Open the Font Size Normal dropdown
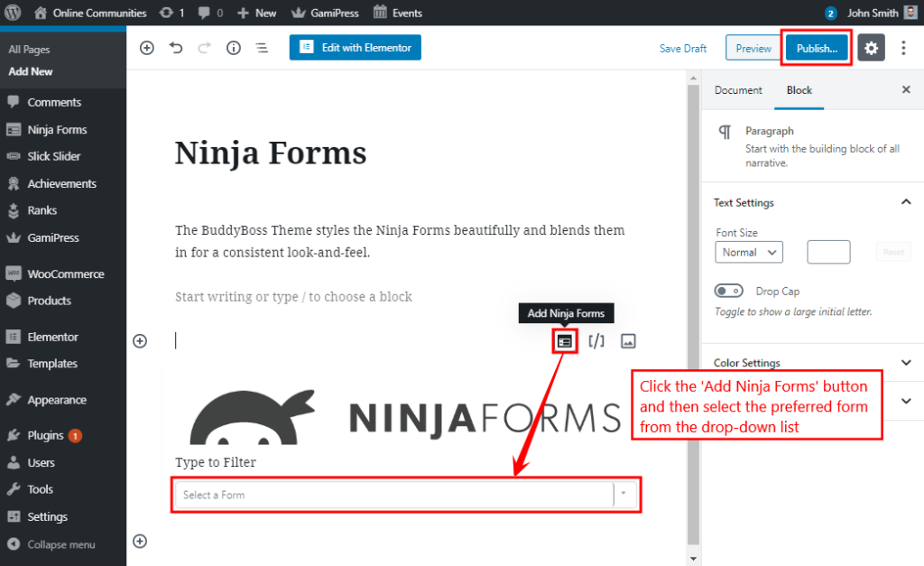This screenshot has width=924, height=566. pyautogui.click(x=749, y=252)
